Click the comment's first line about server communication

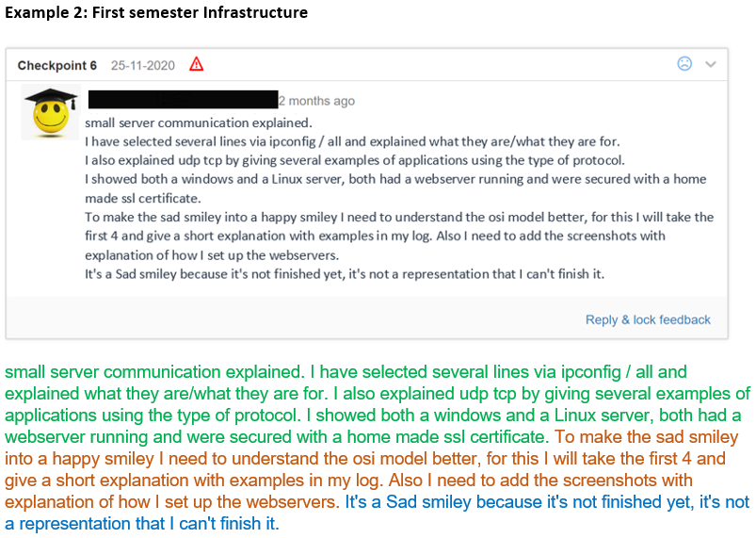198,122
